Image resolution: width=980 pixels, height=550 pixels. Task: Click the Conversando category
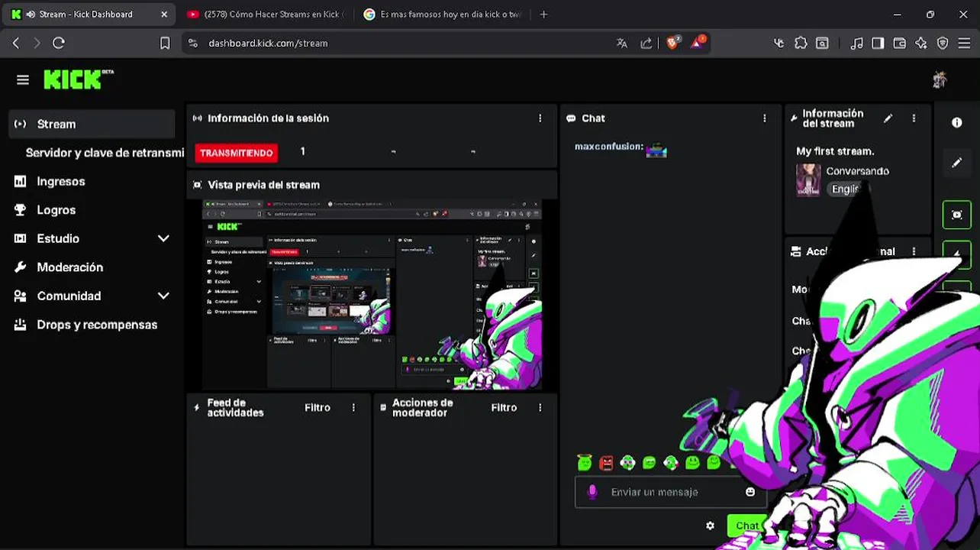[x=857, y=171]
